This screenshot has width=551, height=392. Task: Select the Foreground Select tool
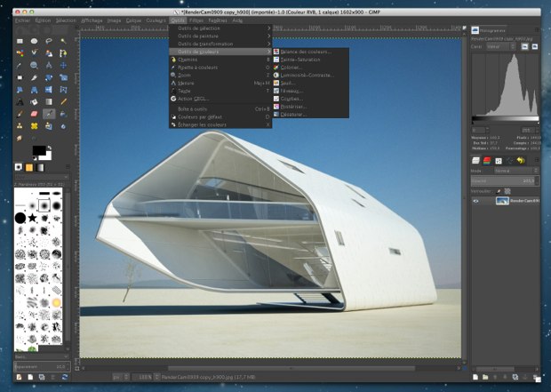[49, 53]
